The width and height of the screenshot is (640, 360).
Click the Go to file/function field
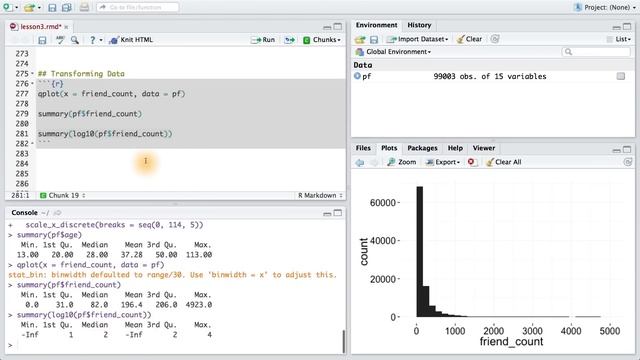pyautogui.click(x=138, y=7)
